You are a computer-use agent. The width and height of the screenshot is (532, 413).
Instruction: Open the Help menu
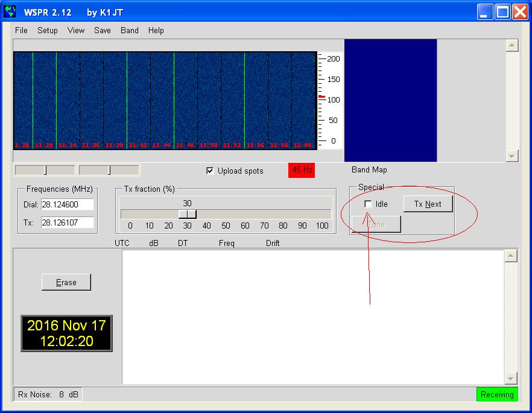click(156, 30)
